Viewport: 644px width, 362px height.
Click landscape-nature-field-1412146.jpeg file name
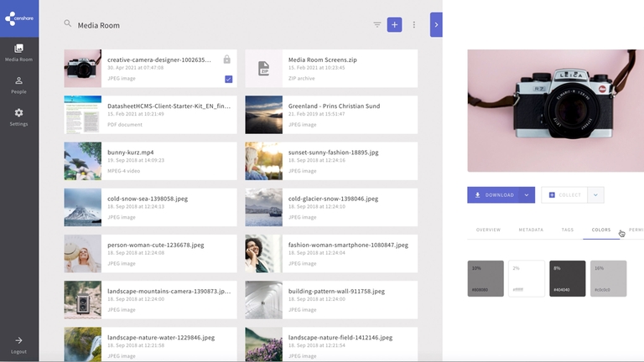[340, 338]
